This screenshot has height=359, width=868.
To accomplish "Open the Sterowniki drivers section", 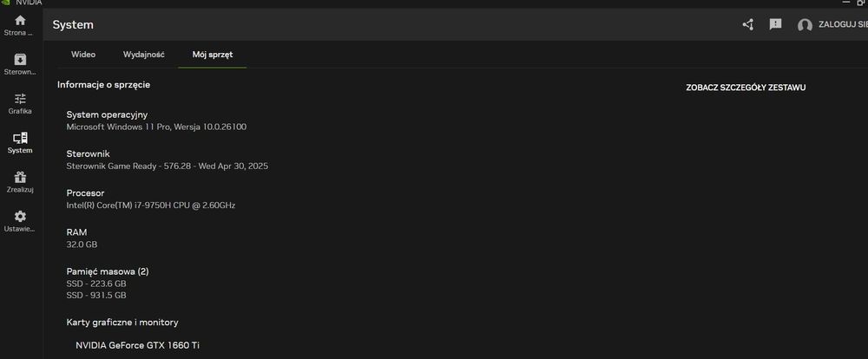I will click(x=20, y=59).
